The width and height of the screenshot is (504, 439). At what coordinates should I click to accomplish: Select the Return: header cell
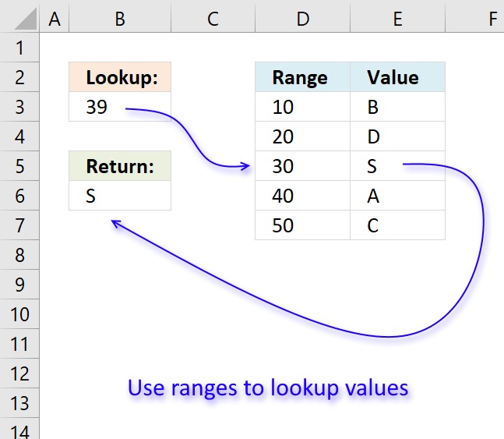click(119, 167)
